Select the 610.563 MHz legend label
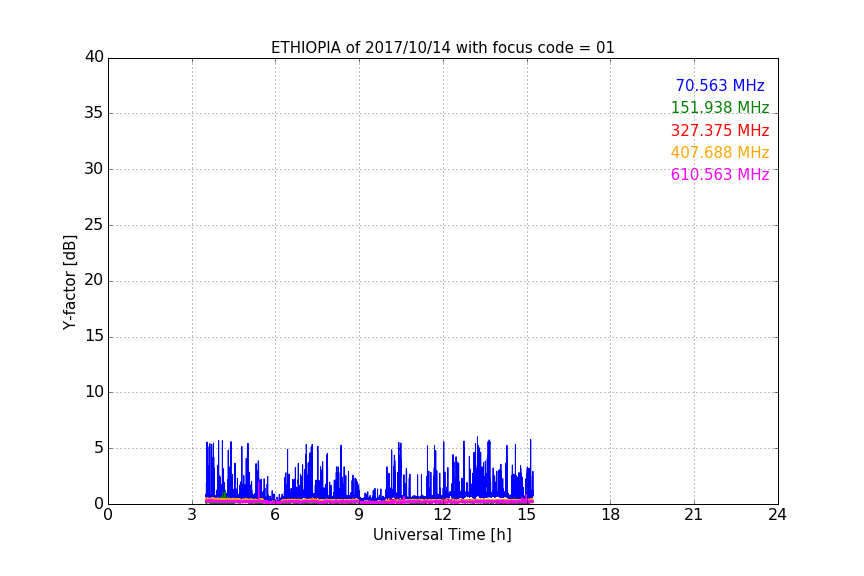864x576 pixels. pyautogui.click(x=720, y=175)
